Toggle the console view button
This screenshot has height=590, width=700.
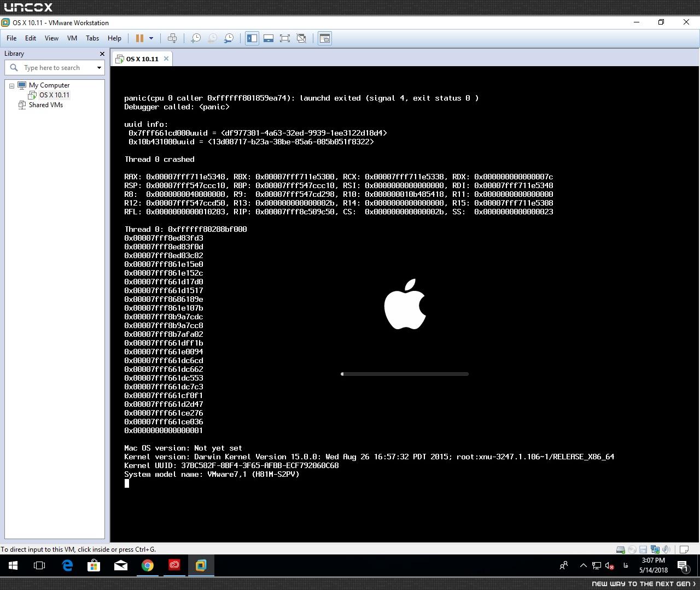click(x=325, y=38)
